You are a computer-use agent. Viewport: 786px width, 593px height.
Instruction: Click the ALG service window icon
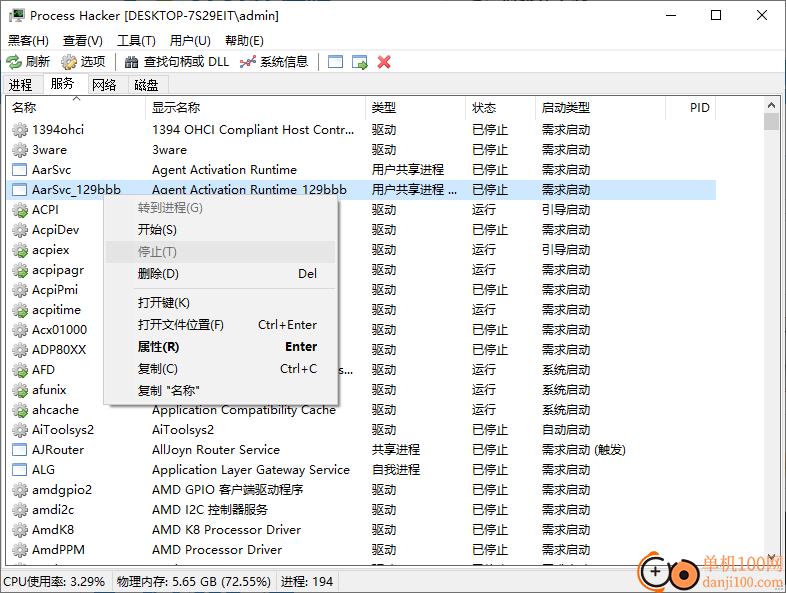click(x=20, y=470)
